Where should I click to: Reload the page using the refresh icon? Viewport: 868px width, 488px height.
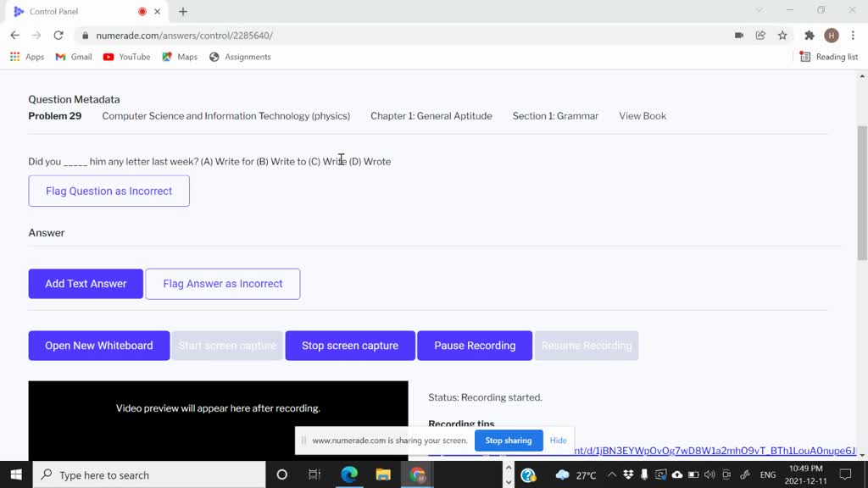(x=58, y=36)
